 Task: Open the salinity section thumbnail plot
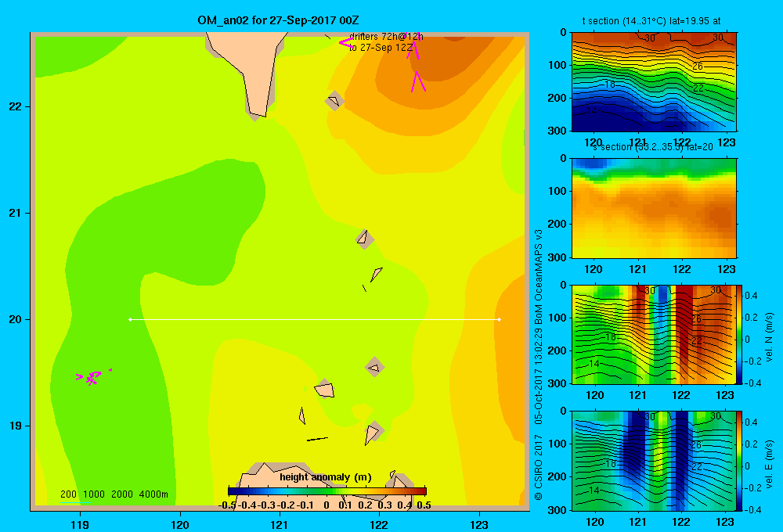(x=654, y=208)
